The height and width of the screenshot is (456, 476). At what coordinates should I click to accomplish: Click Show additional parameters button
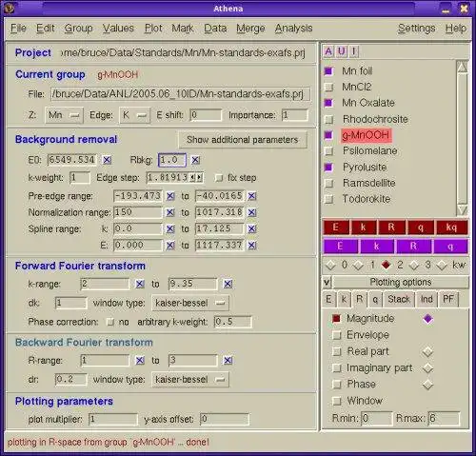243,140
